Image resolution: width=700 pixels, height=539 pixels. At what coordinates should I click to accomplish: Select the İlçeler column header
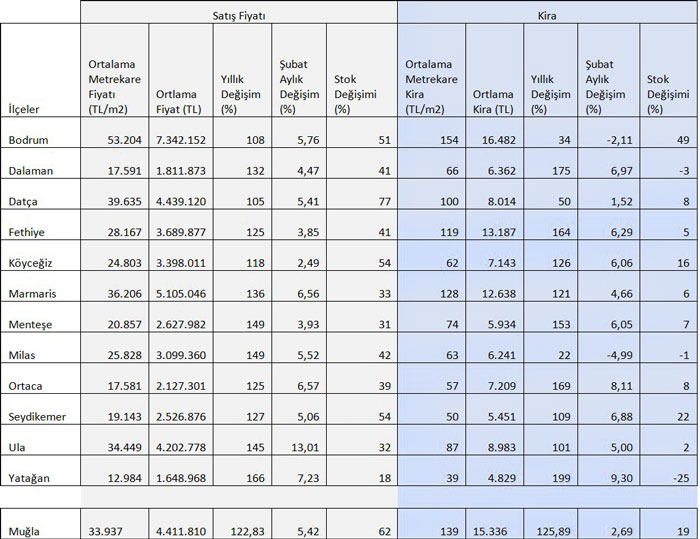click(25, 108)
